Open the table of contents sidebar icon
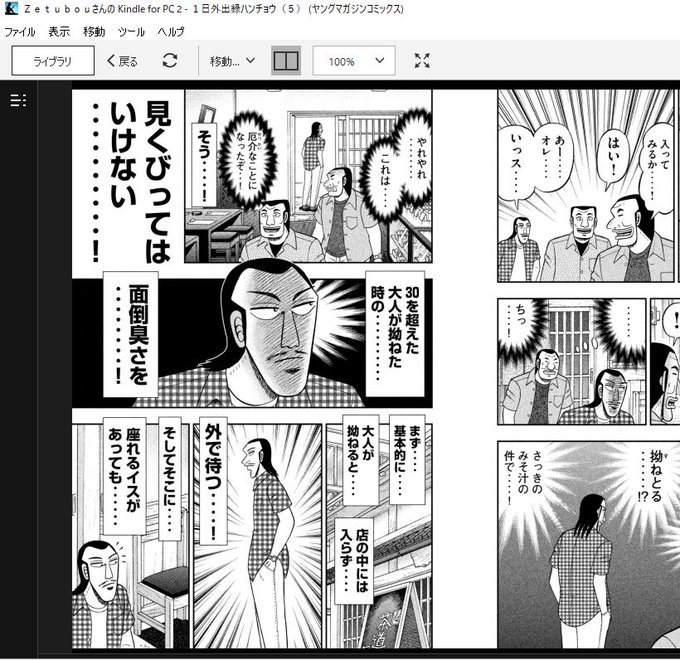The image size is (680, 660). click(x=18, y=100)
